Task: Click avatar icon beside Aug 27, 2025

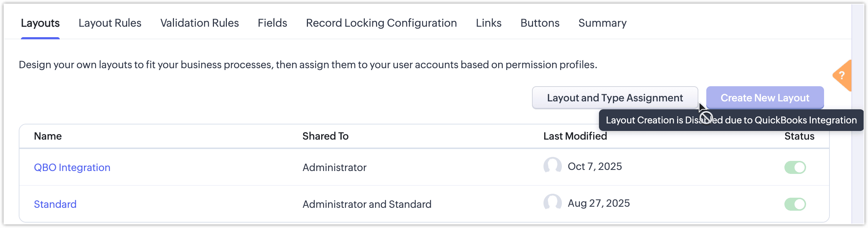Action: (x=552, y=203)
